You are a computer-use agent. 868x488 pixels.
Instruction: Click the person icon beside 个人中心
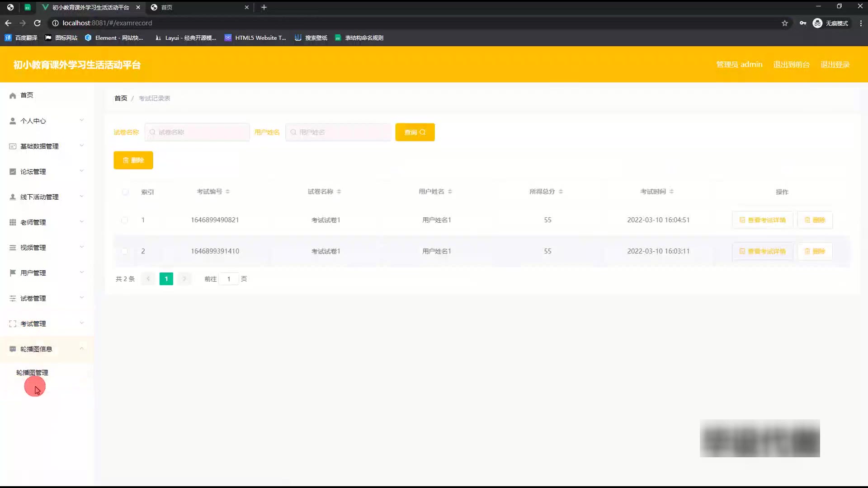[13, 121]
